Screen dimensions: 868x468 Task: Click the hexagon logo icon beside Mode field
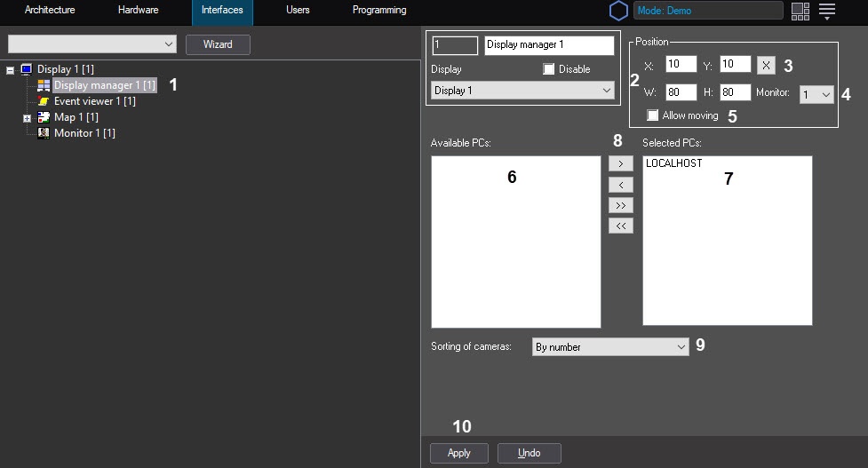click(618, 11)
